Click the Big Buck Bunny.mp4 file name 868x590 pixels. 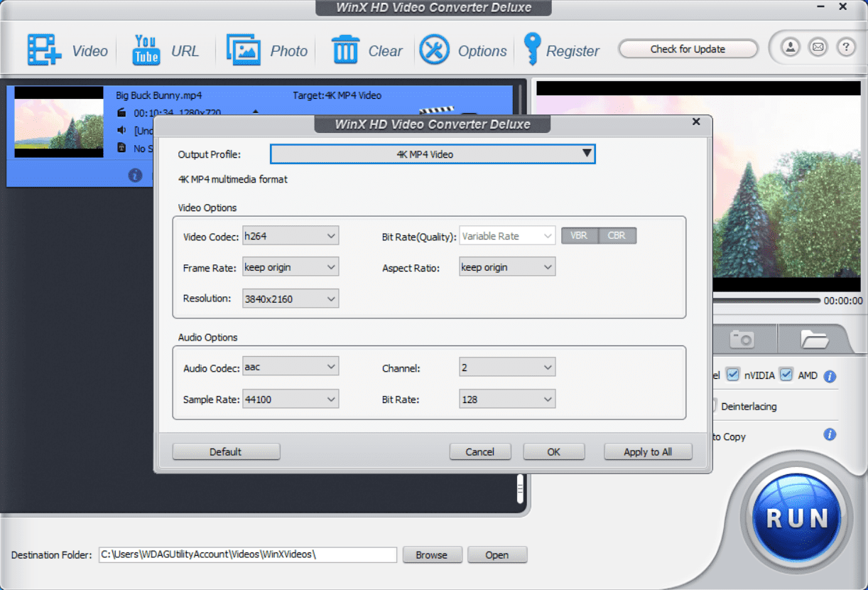pos(158,95)
